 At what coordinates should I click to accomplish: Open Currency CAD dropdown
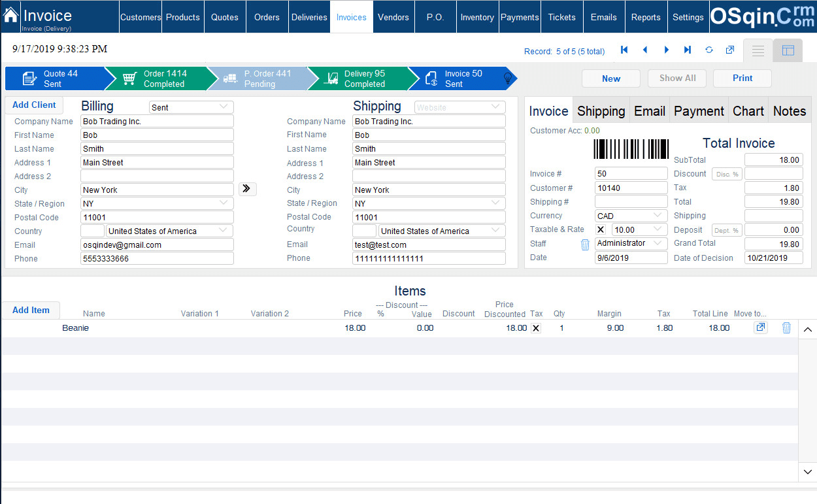click(631, 216)
